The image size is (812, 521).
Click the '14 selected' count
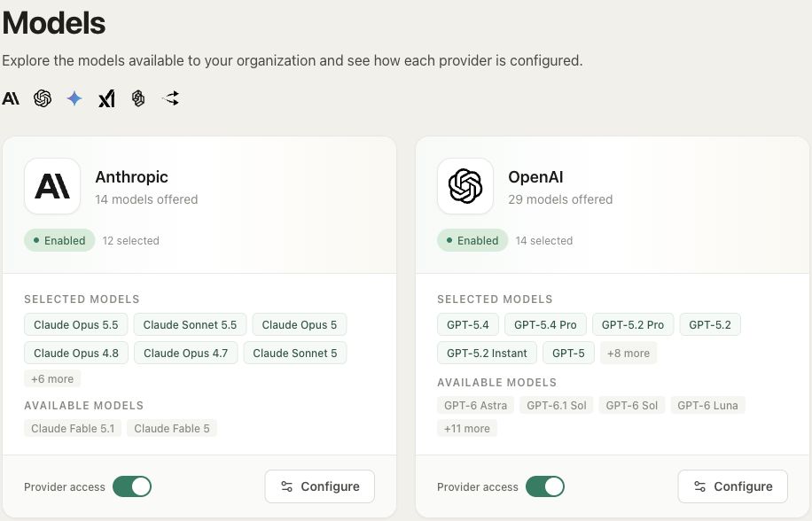click(544, 241)
